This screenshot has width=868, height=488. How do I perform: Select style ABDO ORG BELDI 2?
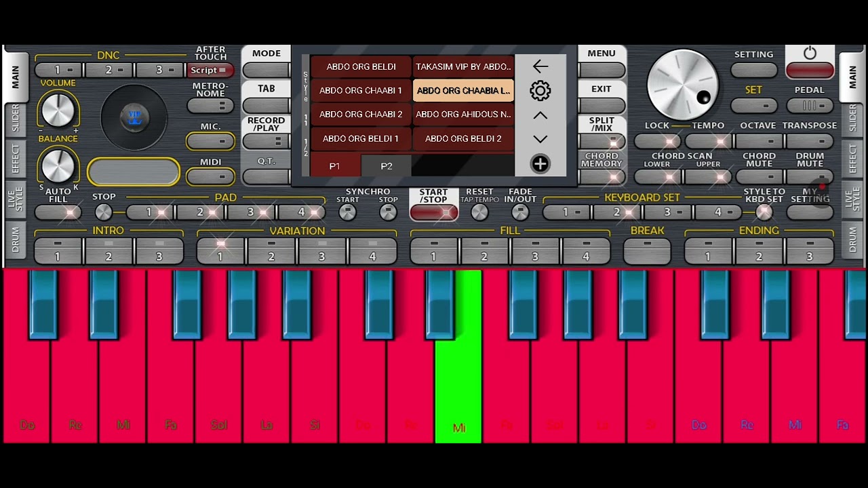point(463,138)
